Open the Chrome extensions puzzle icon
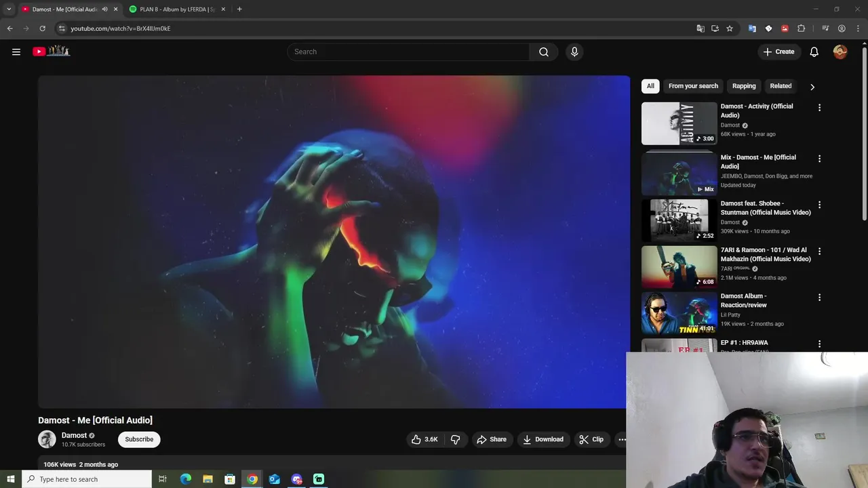The image size is (868, 488). point(801,28)
